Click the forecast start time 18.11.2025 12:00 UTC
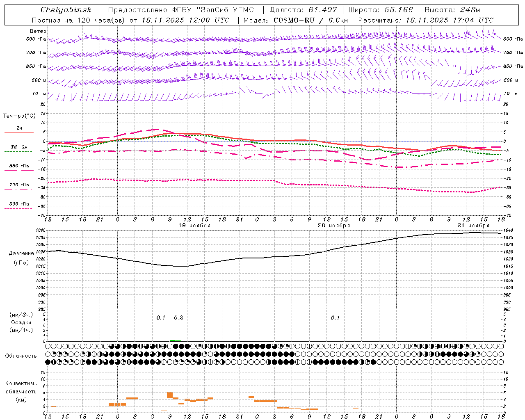The width and height of the screenshot is (525, 420). [x=185, y=20]
